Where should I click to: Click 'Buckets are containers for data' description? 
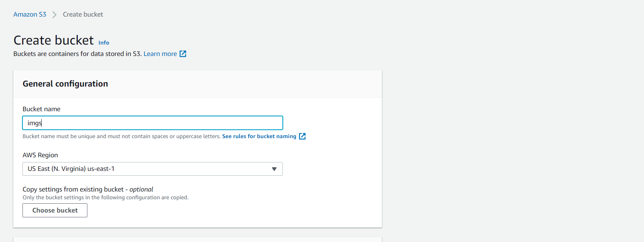coord(77,54)
